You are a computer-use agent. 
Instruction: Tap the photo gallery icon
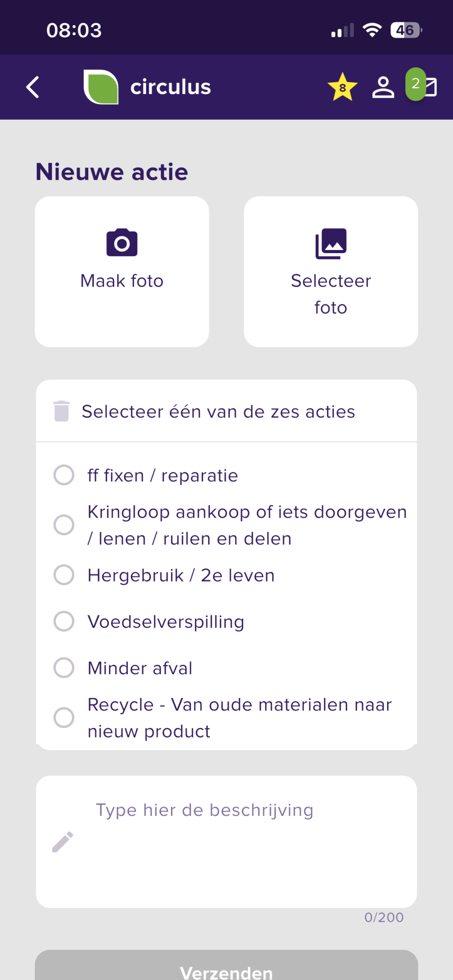click(x=331, y=243)
